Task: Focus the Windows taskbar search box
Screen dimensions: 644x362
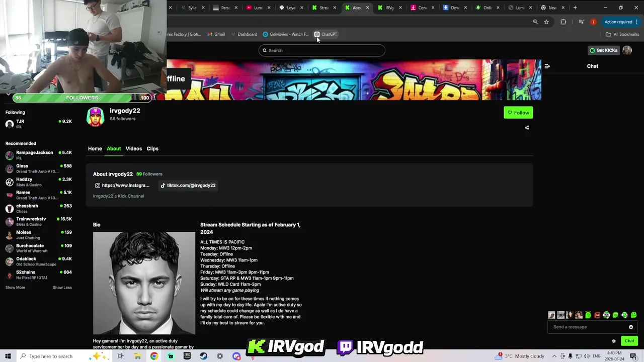Action: click(64, 356)
